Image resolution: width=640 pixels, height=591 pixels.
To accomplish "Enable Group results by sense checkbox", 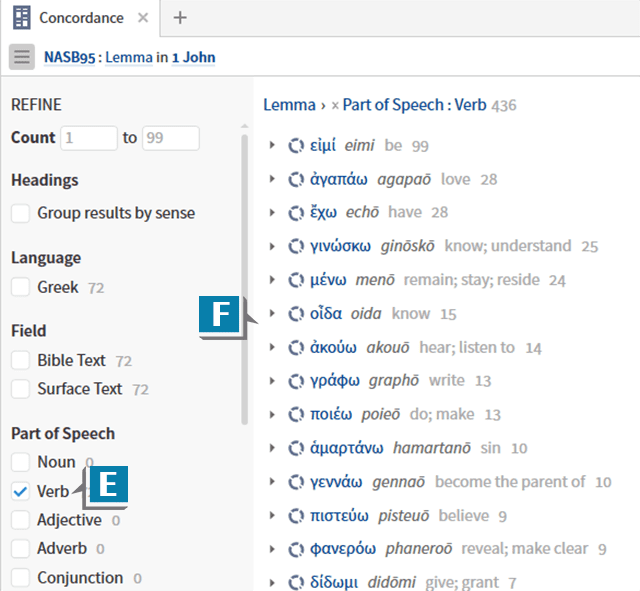I will click(21, 213).
